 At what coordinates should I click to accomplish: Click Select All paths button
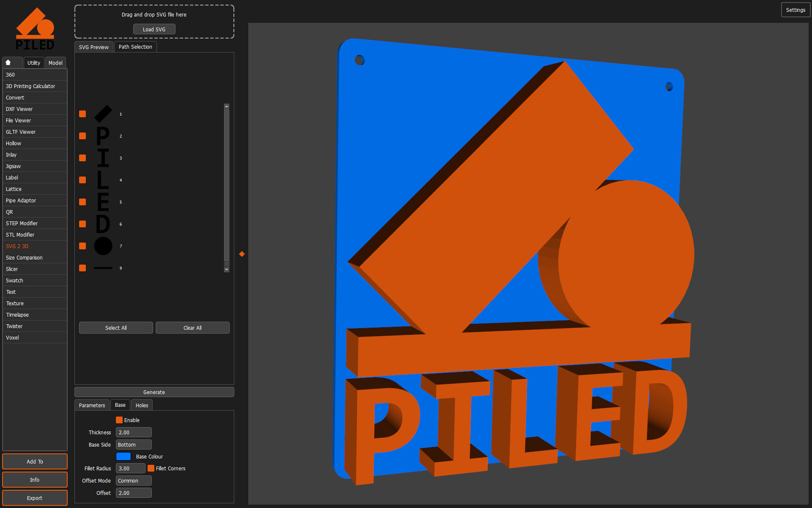[x=116, y=328]
